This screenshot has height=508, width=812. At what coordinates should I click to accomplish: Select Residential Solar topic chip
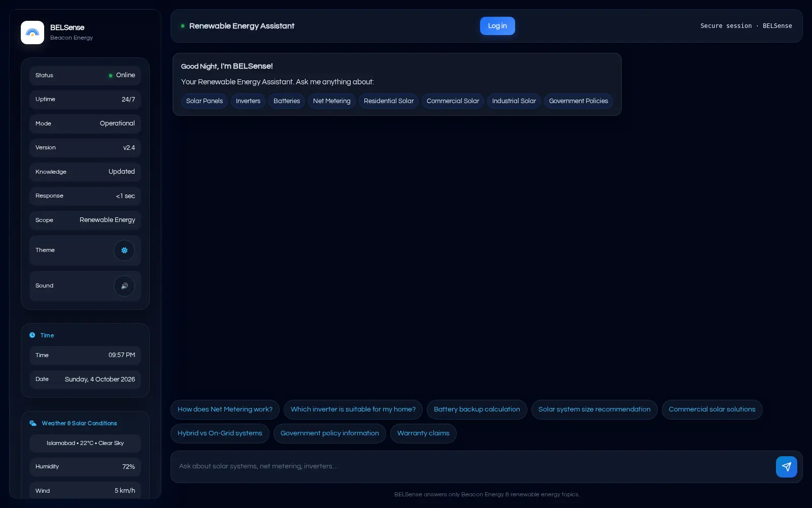coord(389,101)
